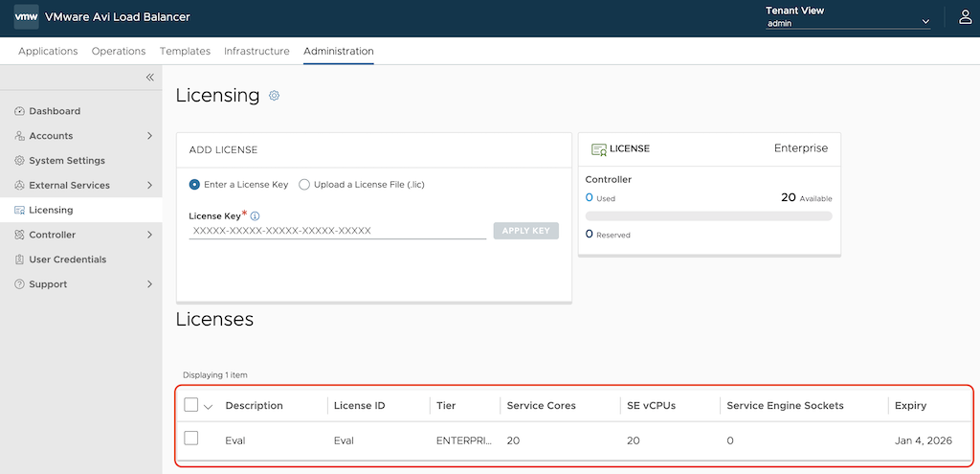Click the Jan 4, 2026 expiry cell
The width and height of the screenshot is (980, 474).
click(x=924, y=440)
